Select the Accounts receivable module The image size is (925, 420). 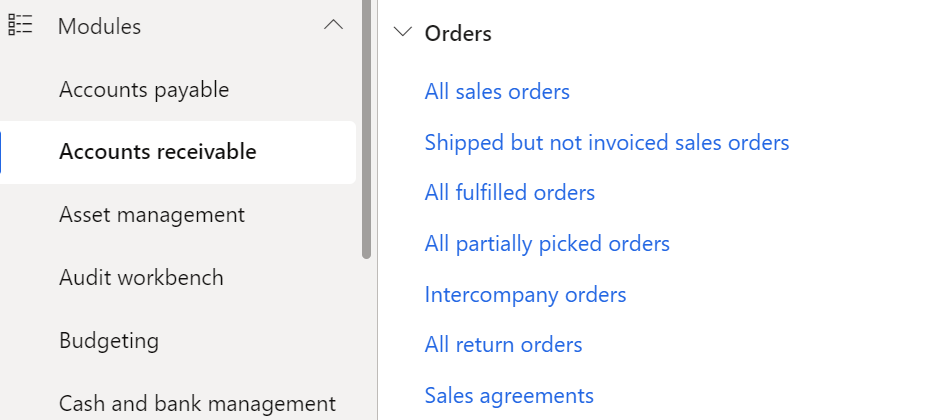point(177,152)
